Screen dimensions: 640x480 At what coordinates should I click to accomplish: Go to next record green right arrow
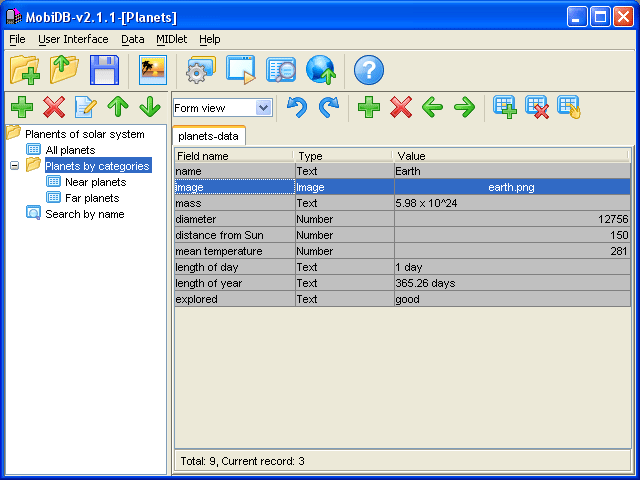tap(464, 107)
